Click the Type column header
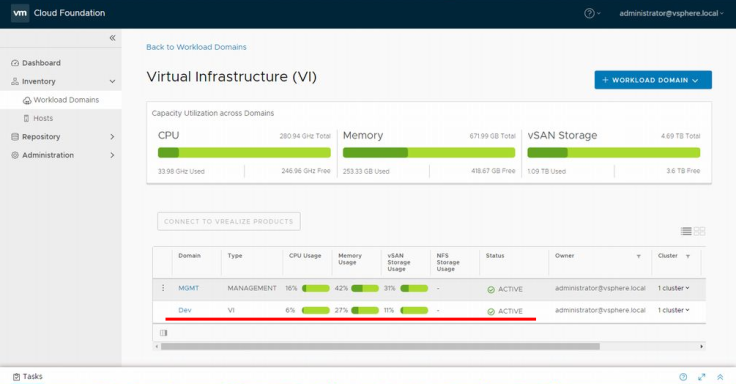 235,256
